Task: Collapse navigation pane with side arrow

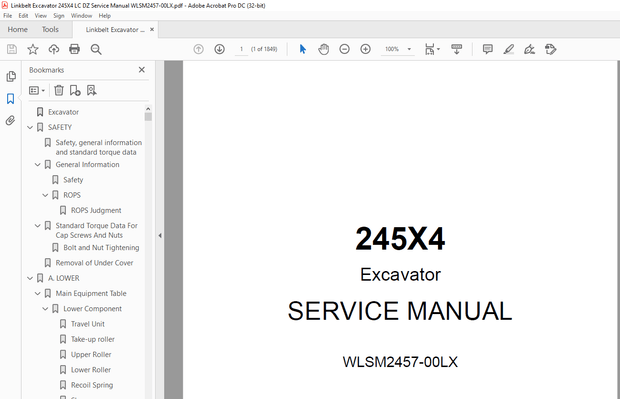Action: point(160,235)
